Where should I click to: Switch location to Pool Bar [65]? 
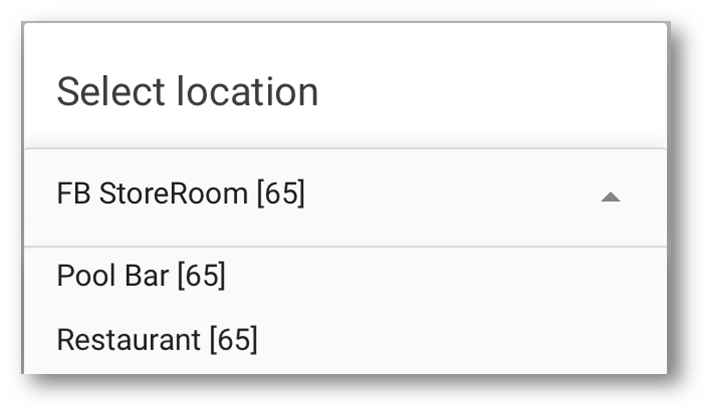tap(141, 276)
